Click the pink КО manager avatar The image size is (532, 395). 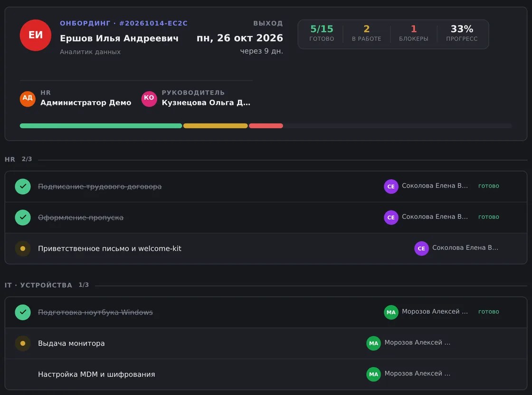coord(149,99)
